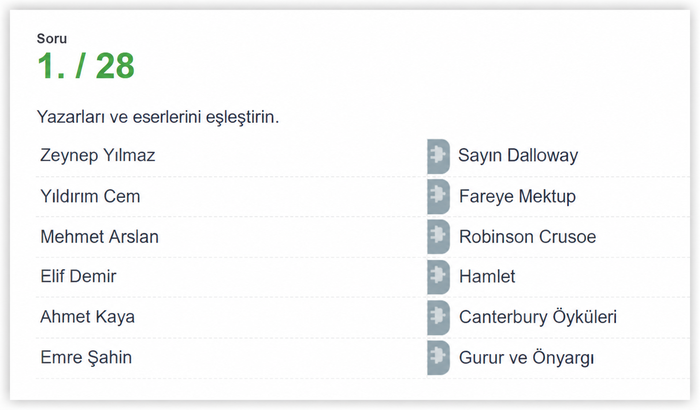Image resolution: width=700 pixels, height=410 pixels.
Task: Select the author Elif Demir
Action: click(x=79, y=276)
